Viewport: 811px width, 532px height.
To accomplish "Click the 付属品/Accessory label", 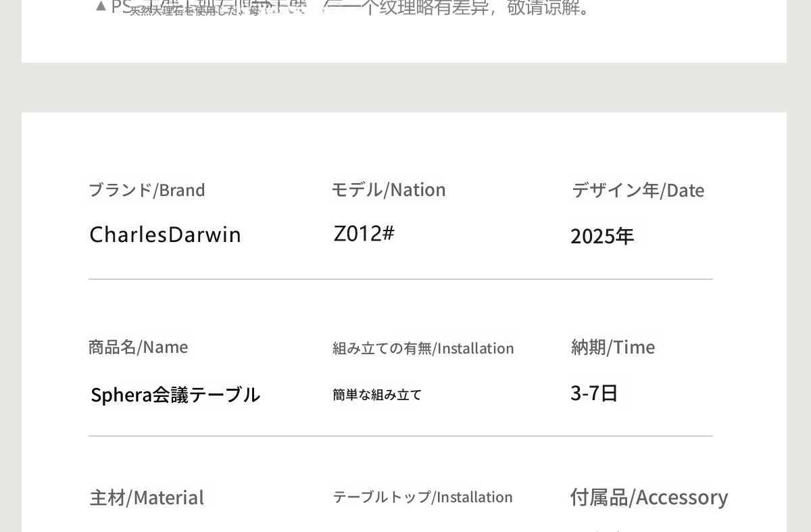I will point(649,497).
